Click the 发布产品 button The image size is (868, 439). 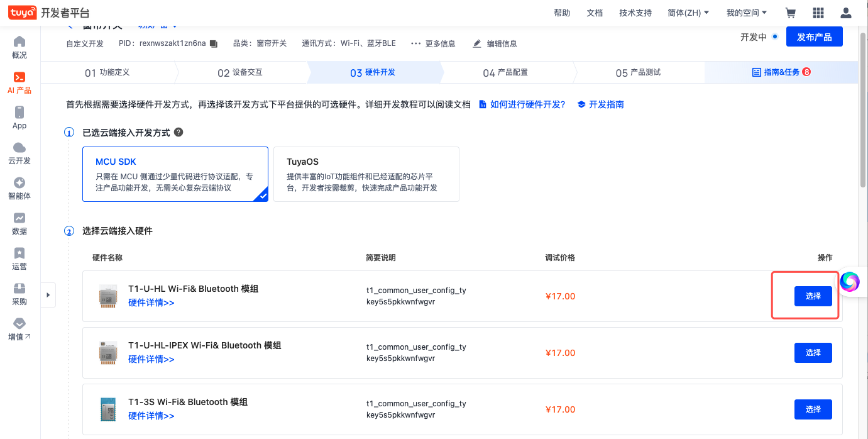pos(814,37)
